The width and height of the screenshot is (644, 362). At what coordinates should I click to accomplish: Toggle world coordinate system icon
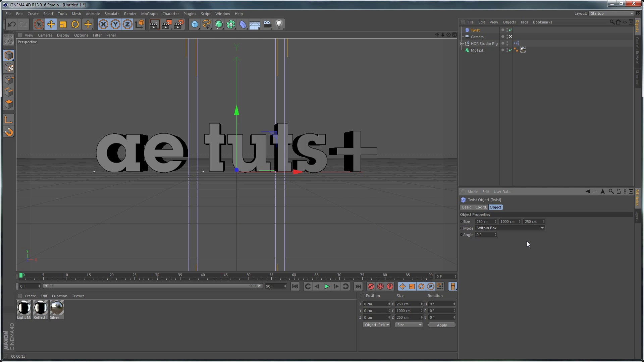(x=140, y=24)
